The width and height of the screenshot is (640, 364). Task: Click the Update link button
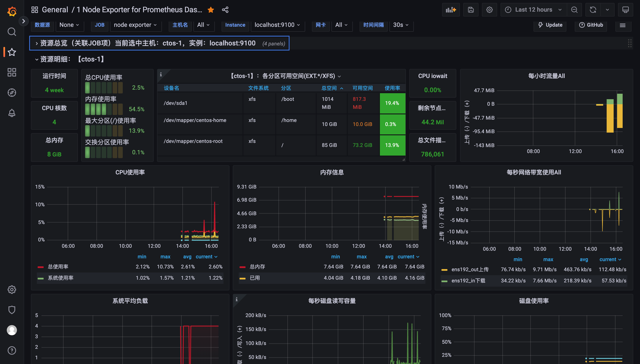point(550,25)
